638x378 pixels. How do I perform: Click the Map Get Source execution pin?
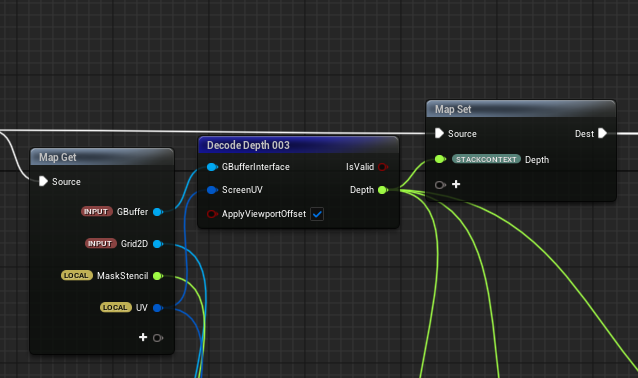coord(43,181)
